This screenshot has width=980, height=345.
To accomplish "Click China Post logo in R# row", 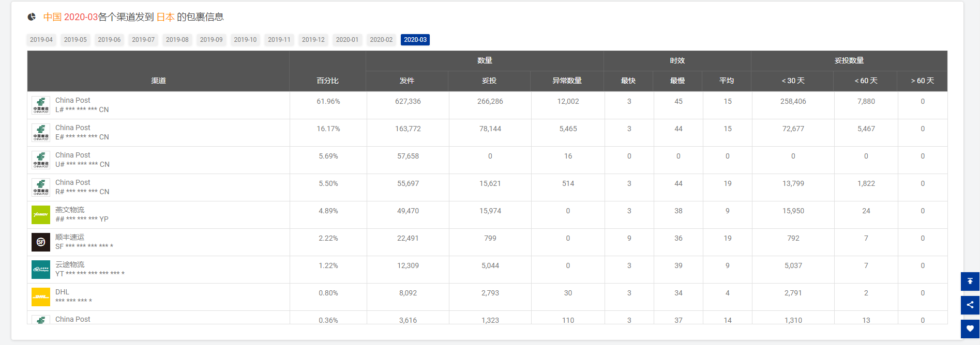I will click(41, 187).
